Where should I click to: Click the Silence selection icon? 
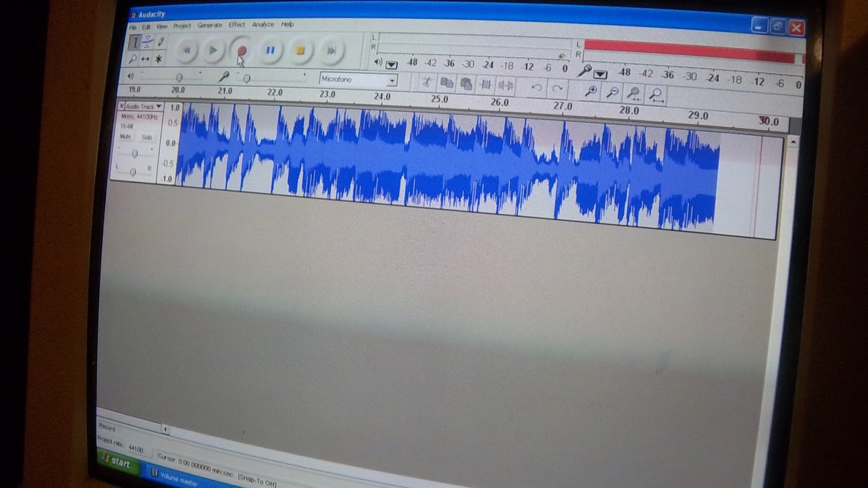click(506, 85)
